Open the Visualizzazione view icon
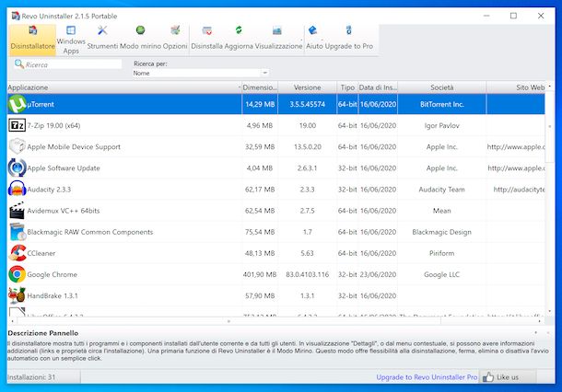The width and height of the screenshot is (562, 392). point(276,30)
